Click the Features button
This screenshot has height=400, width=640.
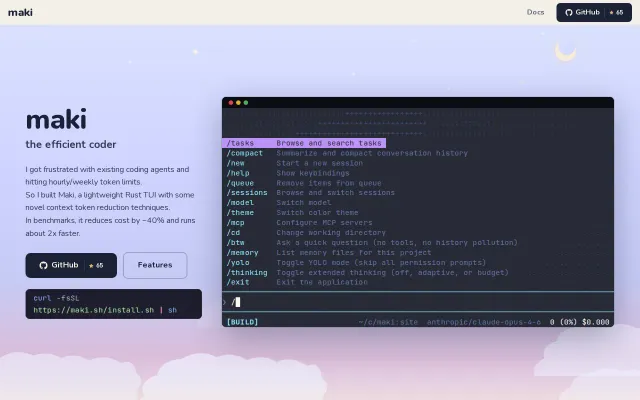tap(155, 265)
